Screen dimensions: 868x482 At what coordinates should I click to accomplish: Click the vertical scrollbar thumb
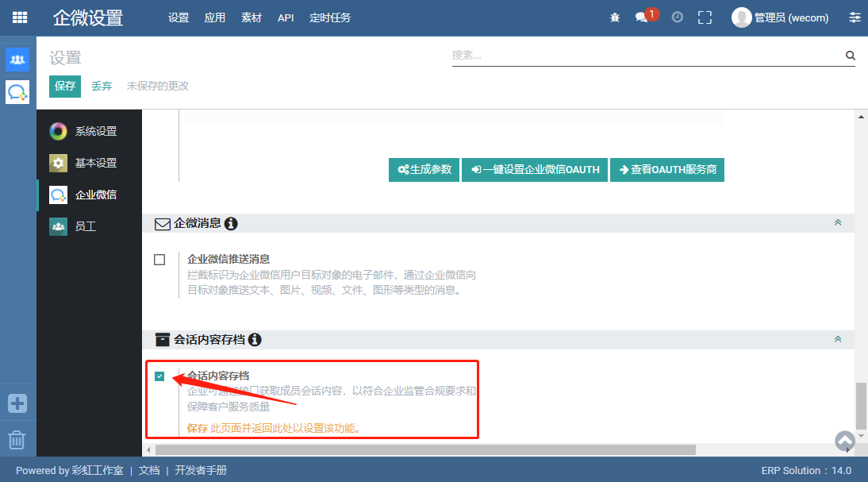point(861,406)
